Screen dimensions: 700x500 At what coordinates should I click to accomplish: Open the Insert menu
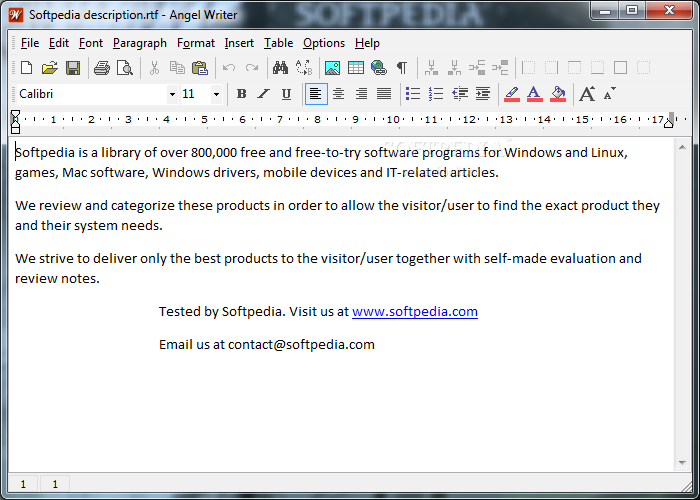point(239,43)
